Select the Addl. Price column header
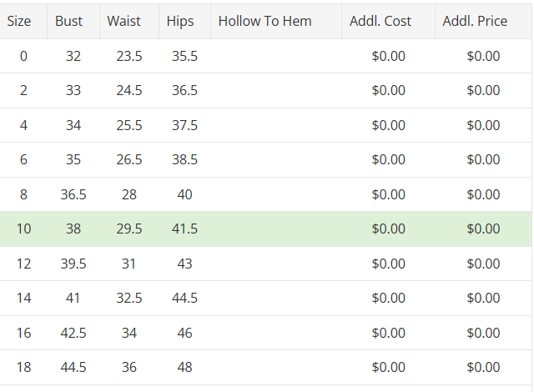This screenshot has height=392, width=534. [475, 21]
